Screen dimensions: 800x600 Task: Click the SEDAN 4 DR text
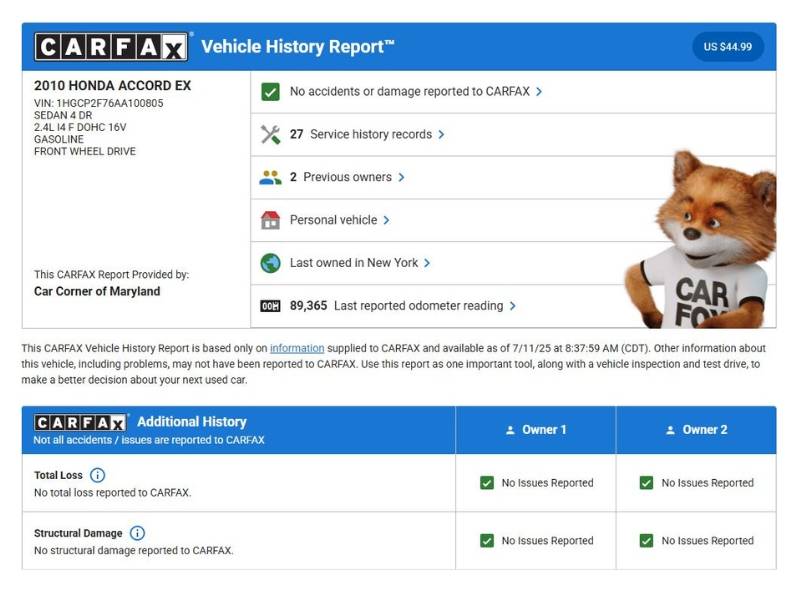tap(63, 115)
